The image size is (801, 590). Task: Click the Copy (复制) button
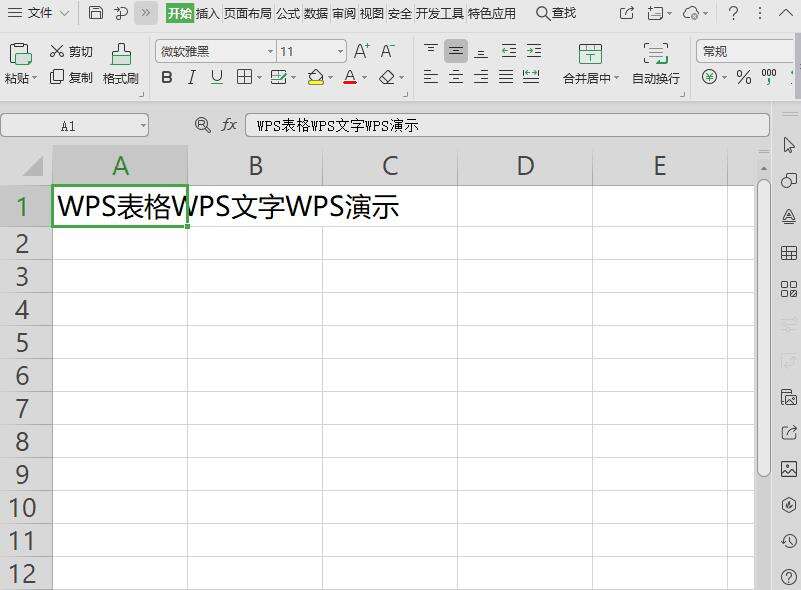[71, 77]
